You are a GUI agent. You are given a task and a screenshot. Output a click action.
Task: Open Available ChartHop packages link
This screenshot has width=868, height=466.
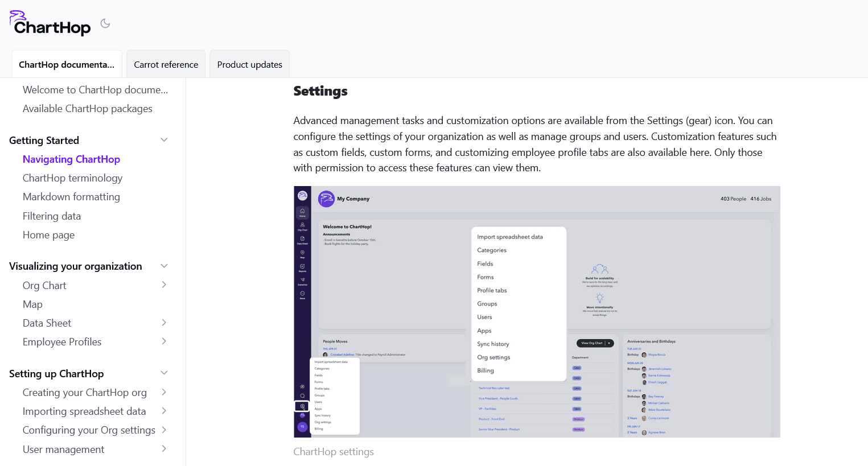click(x=87, y=109)
